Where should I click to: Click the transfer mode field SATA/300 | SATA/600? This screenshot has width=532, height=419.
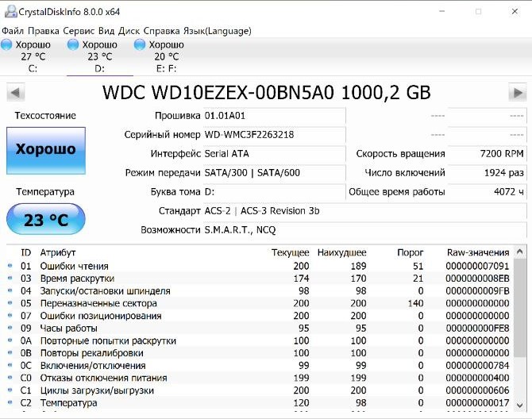pyautogui.click(x=274, y=173)
